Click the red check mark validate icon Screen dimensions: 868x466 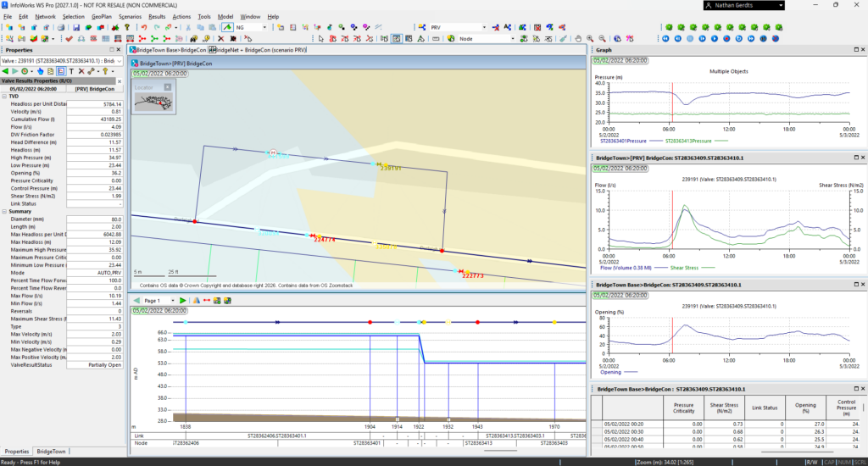click(x=70, y=39)
